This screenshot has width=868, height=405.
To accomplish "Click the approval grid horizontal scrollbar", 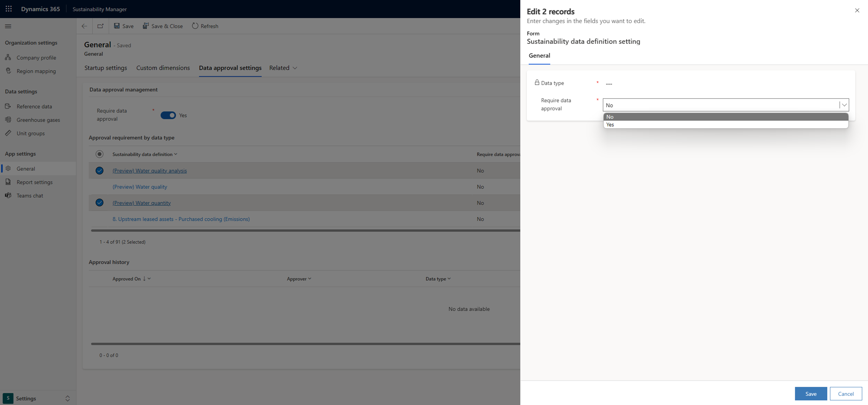I will [x=305, y=230].
